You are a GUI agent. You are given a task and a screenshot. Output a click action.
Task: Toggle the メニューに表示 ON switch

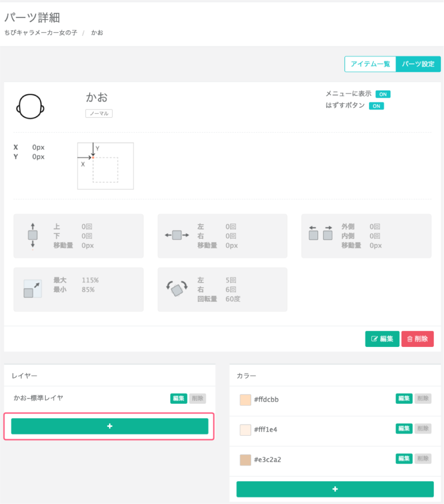tap(382, 94)
